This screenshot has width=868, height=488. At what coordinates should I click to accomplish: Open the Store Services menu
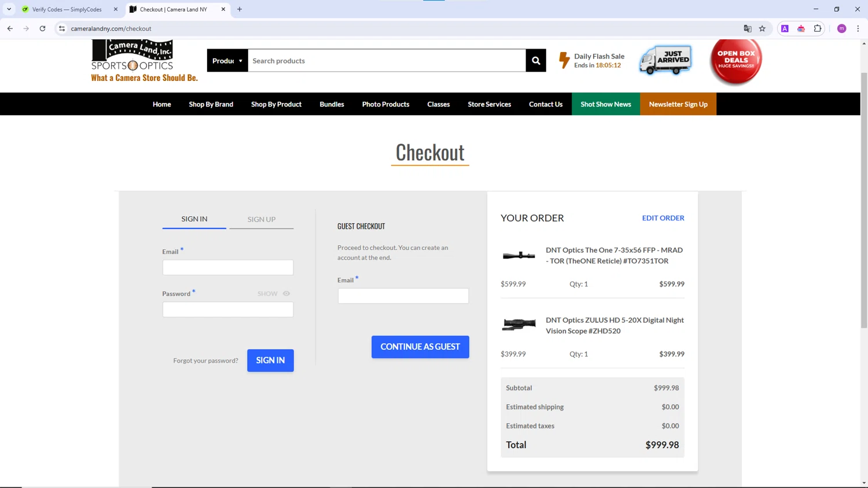490,104
